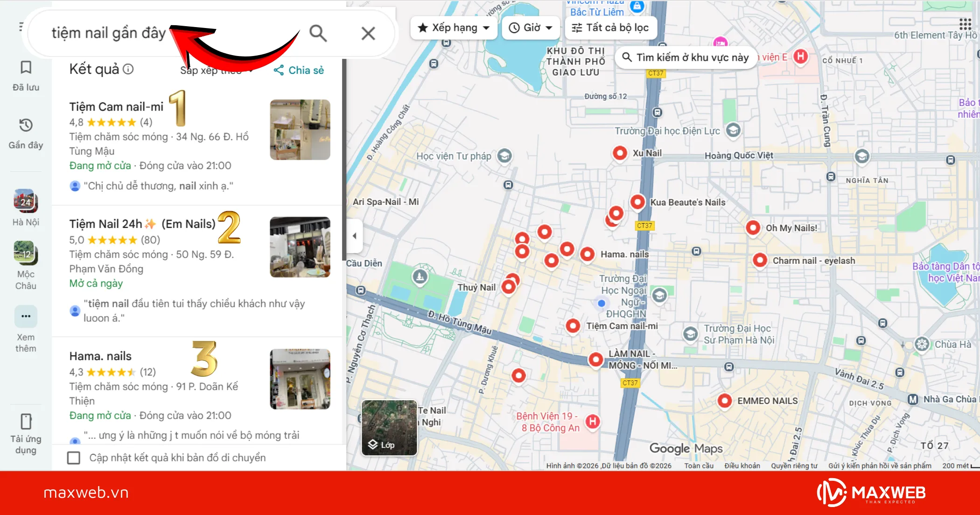
Task: Open Tất cả bộ lọc filters
Action: [610, 28]
